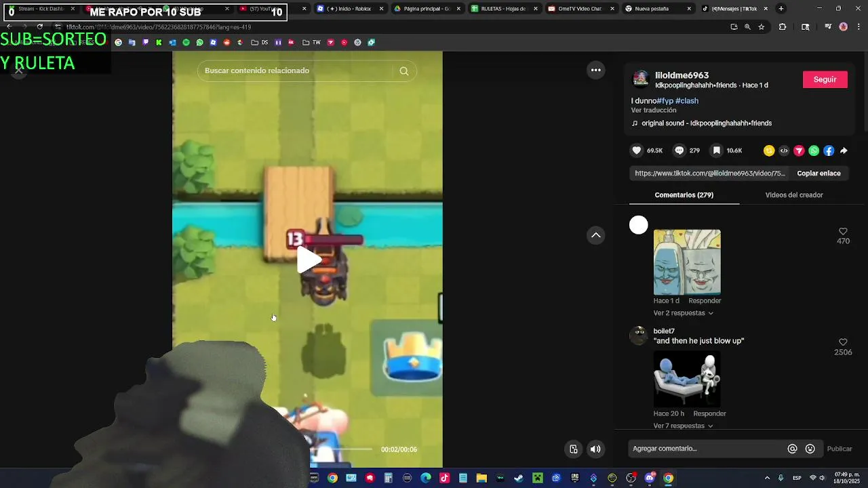The image size is (868, 488).
Task: Open comments via speech bubble icon
Action: click(679, 150)
